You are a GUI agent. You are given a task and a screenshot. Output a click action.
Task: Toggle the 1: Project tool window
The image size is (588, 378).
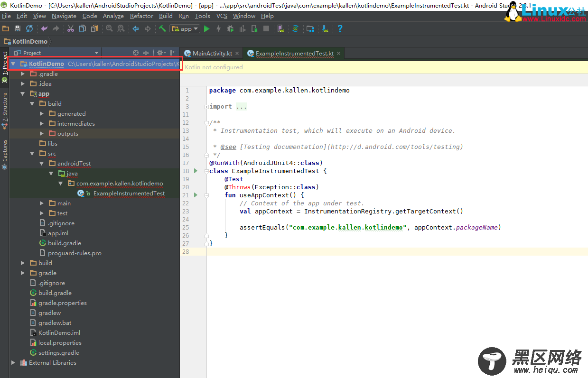(5, 67)
